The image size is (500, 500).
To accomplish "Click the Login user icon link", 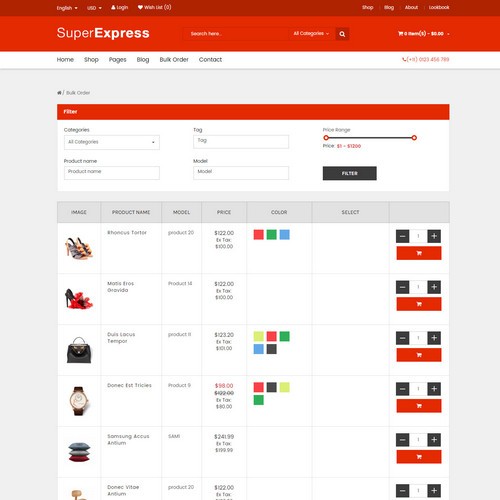I will click(119, 7).
